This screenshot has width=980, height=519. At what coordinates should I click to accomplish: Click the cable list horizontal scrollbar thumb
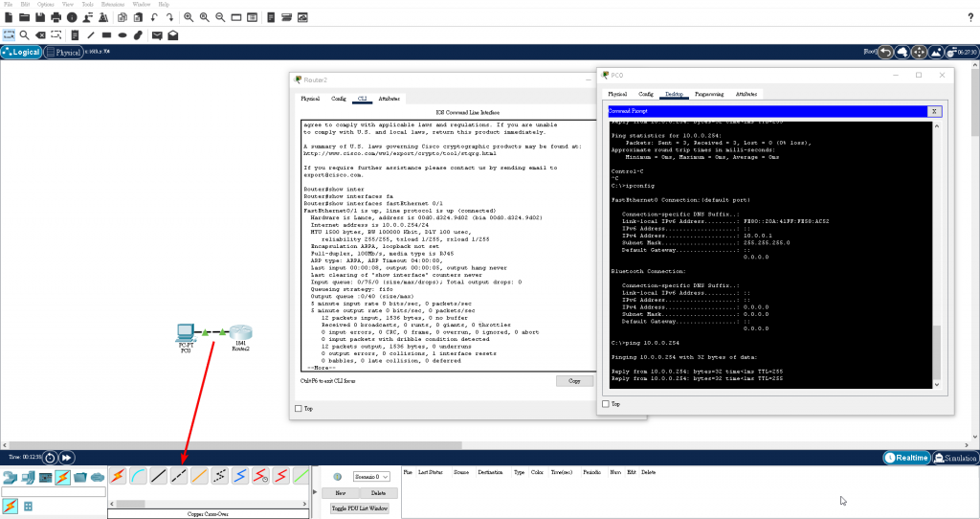click(130, 504)
